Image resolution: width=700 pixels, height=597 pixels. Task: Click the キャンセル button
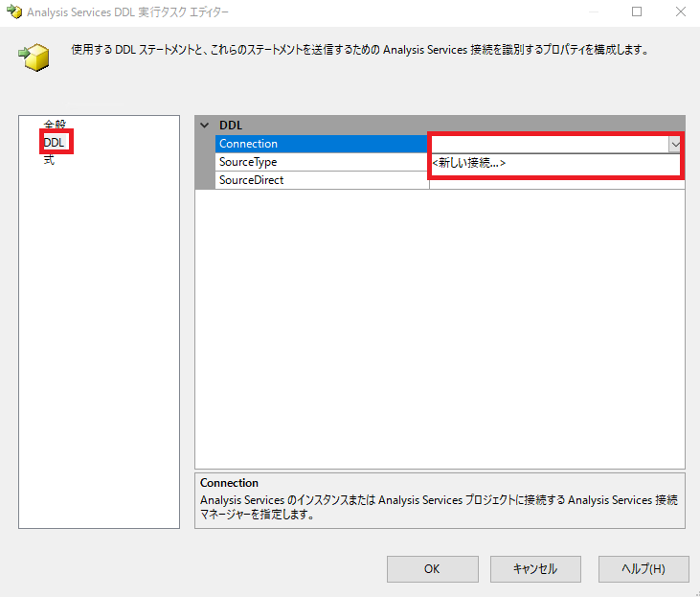535,569
